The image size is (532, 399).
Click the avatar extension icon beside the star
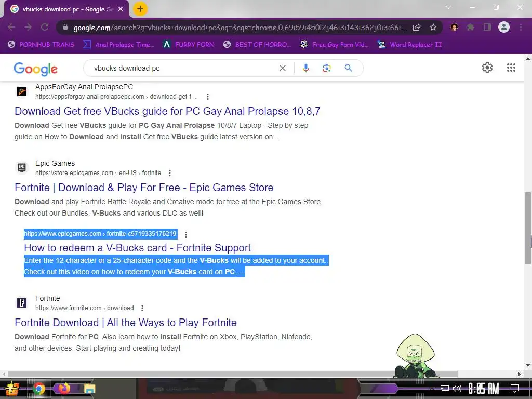(454, 27)
